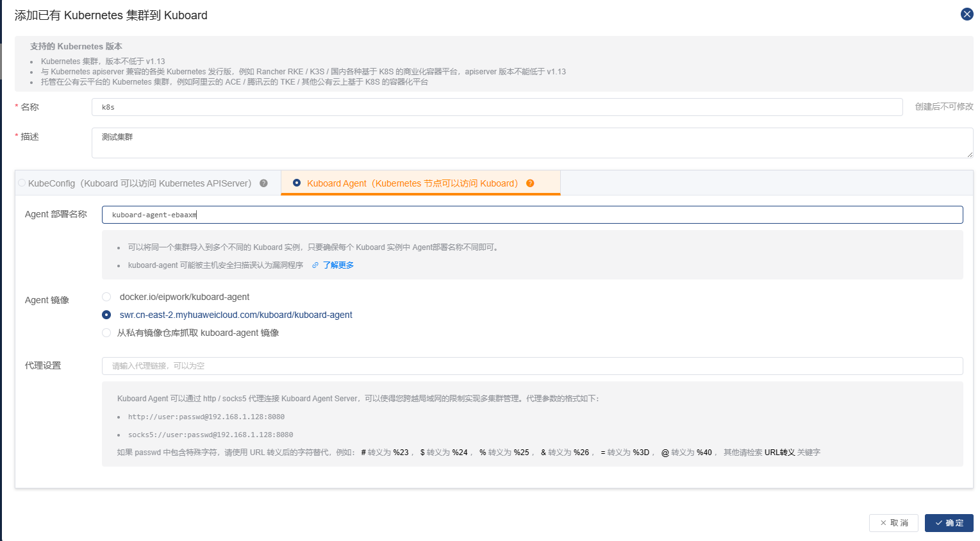Click the http://user:passwd@192.168.1.128:8080 example
Viewport: 980px width, 541px height.
[x=206, y=417]
